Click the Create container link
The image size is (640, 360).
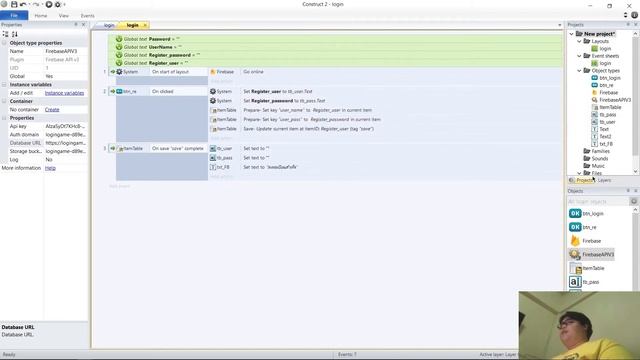(x=52, y=110)
